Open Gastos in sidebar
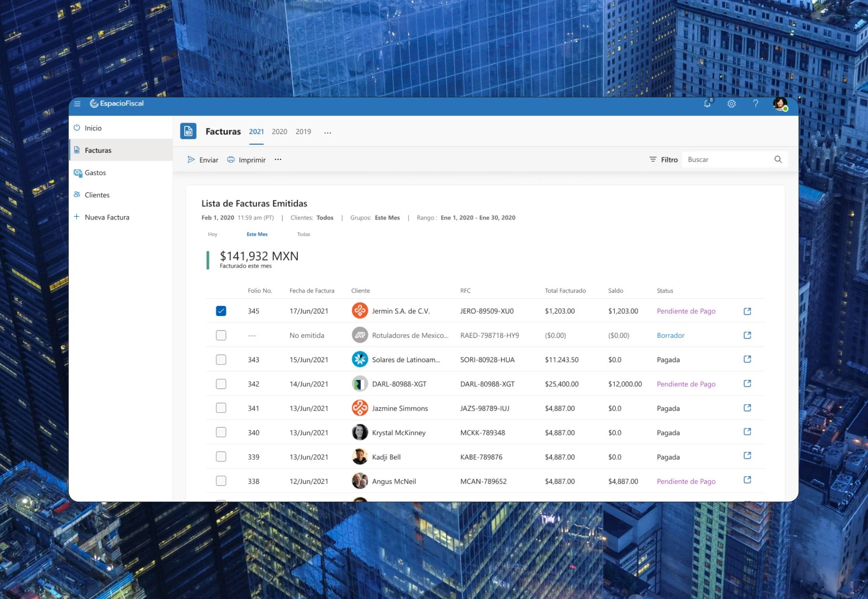The height and width of the screenshot is (599, 868). click(x=121, y=173)
